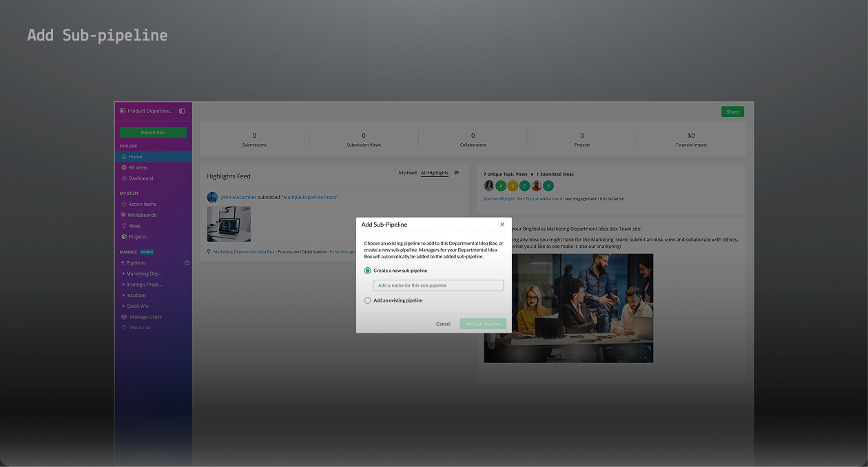Click the Submissions stat count
Image resolution: width=868 pixels, height=467 pixels.
pyautogui.click(x=254, y=136)
